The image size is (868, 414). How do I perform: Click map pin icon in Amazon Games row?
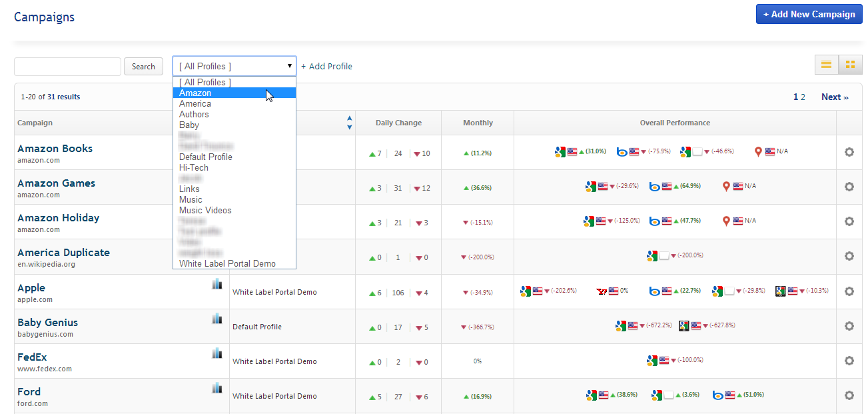coord(726,187)
